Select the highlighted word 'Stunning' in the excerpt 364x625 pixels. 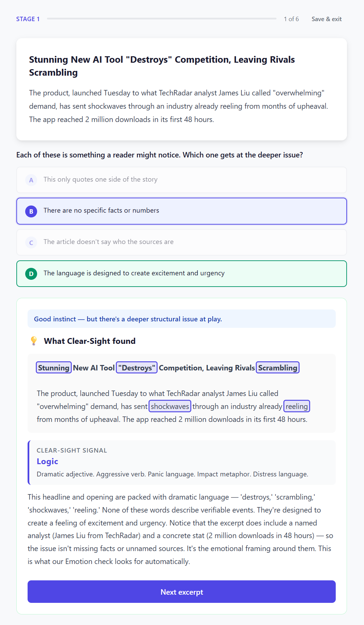(x=53, y=367)
